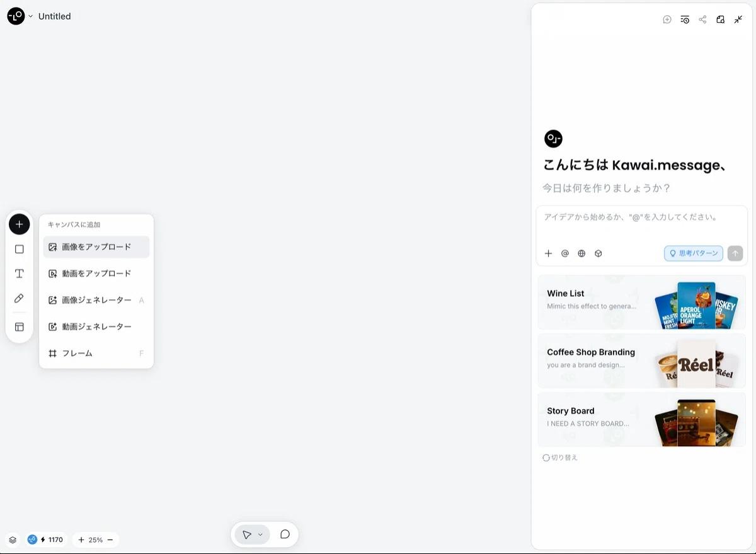The width and height of the screenshot is (756, 554).
Task: Open the logo menu dropdown chevron
Action: [30, 16]
